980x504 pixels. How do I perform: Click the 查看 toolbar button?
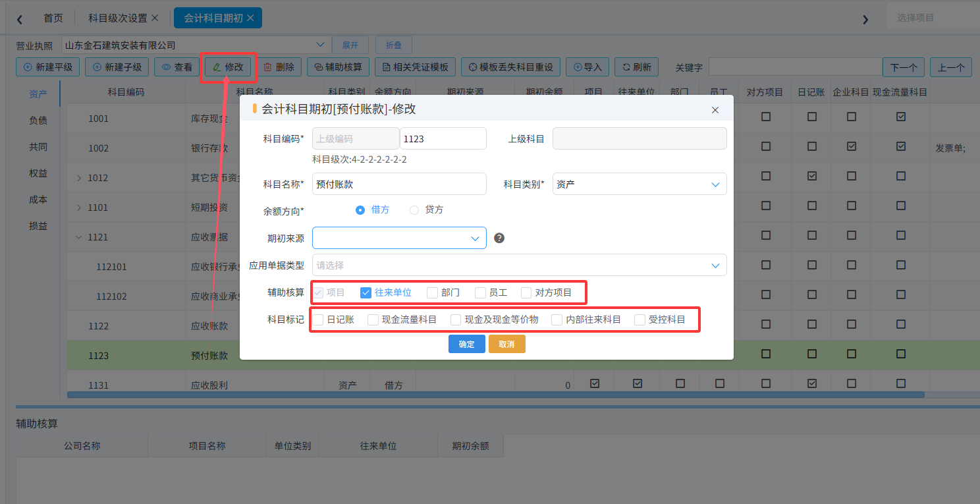[x=177, y=67]
